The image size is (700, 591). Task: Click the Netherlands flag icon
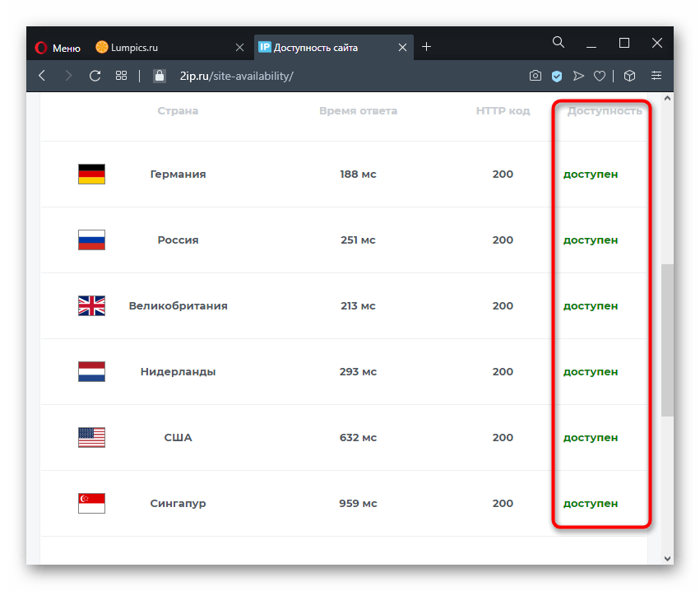point(91,372)
